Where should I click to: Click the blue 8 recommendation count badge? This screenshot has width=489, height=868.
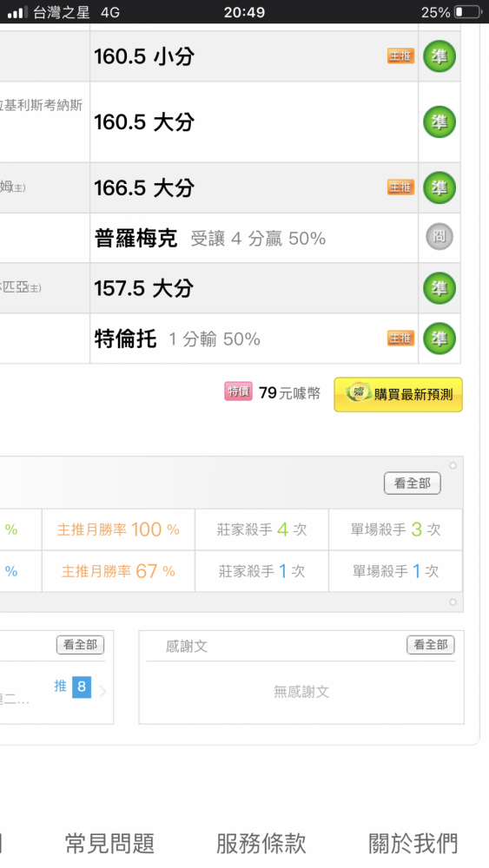tap(82, 687)
